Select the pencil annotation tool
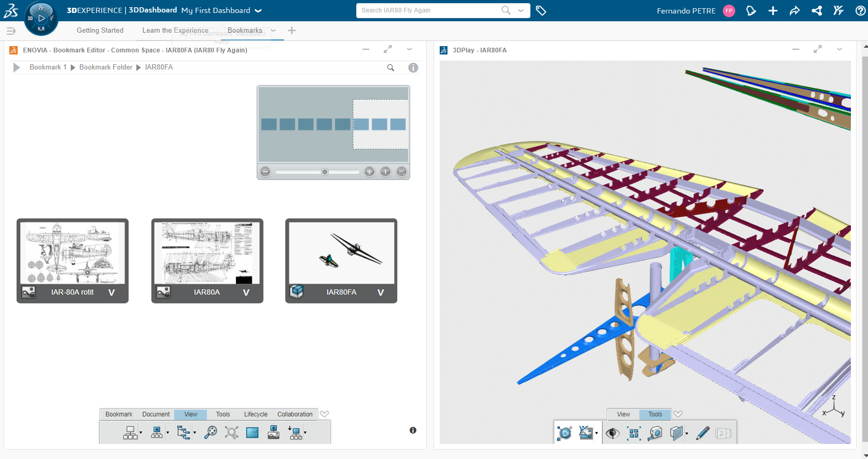Viewport: 868px width, 459px height. click(703, 433)
